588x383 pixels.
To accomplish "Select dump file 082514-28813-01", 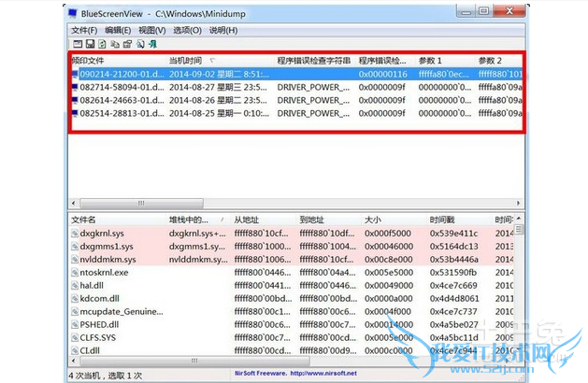I will point(122,113).
